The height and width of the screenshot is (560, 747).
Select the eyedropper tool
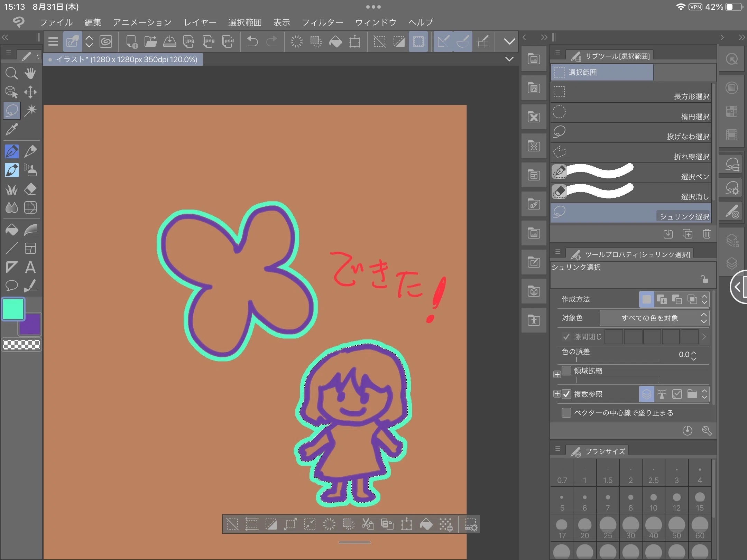point(11,130)
